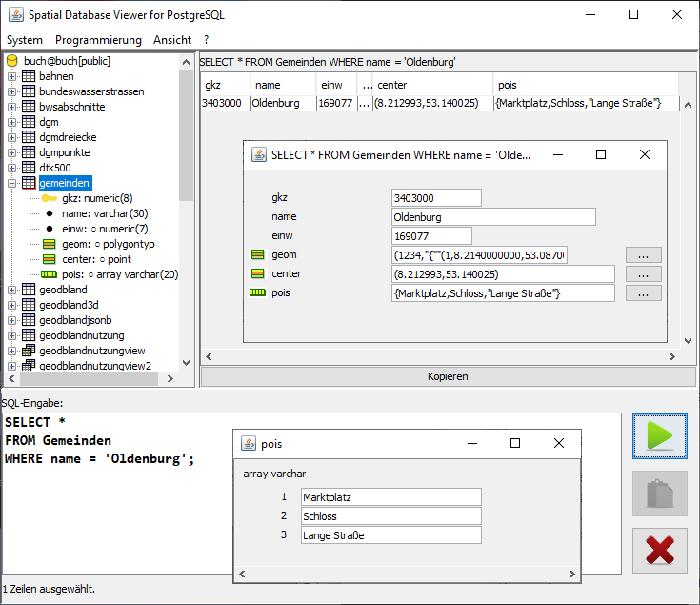The width and height of the screenshot is (700, 605).
Task: Open the System menu
Action: click(x=25, y=40)
